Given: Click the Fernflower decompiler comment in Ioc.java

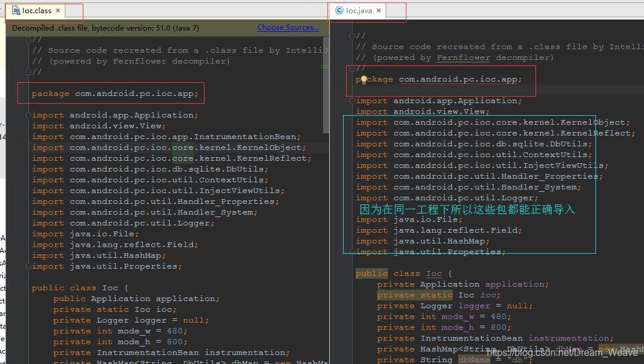Looking at the screenshot, I should click(x=455, y=58).
